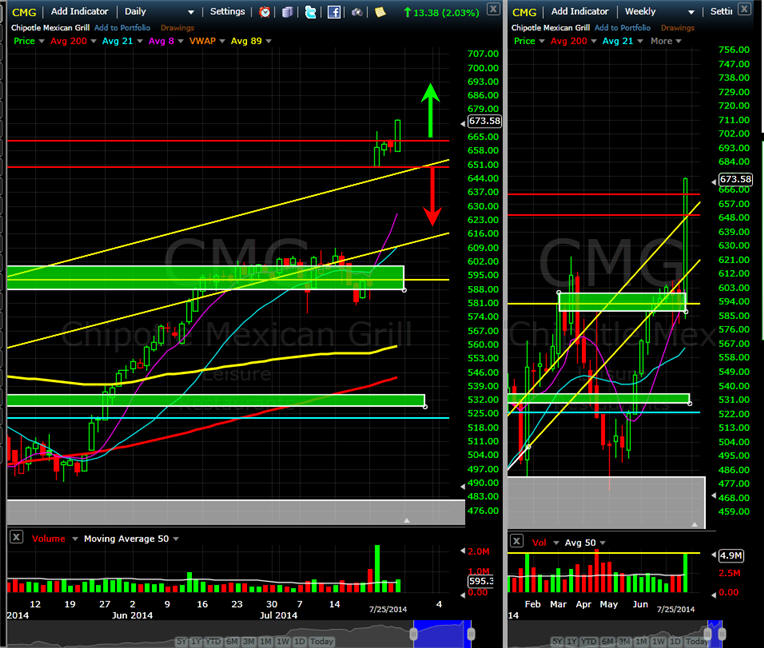Select 1Y range on daily chart
Image resolution: width=764 pixels, height=648 pixels.
[x=195, y=642]
